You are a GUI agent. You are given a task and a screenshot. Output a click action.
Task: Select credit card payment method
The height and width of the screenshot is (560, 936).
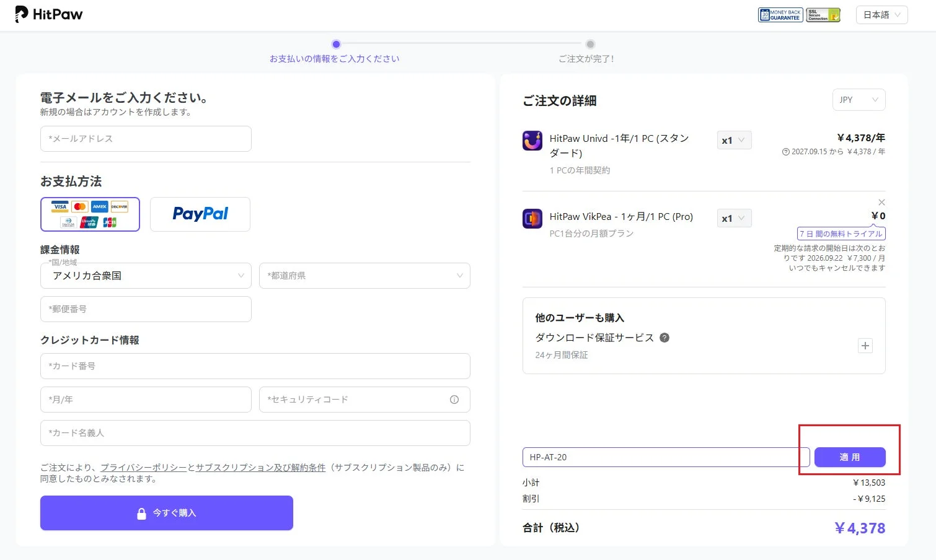pos(90,214)
